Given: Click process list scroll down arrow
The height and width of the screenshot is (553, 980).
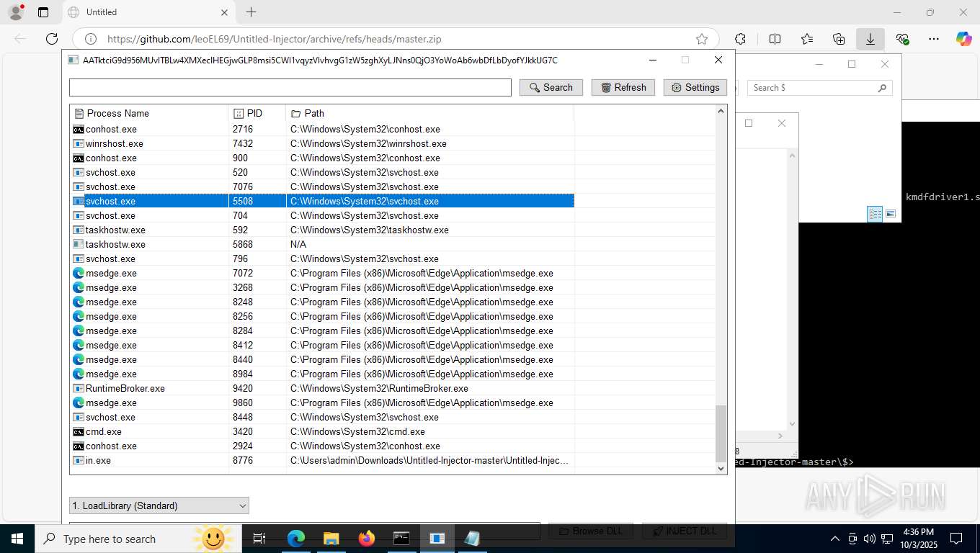Looking at the screenshot, I should 721,468.
